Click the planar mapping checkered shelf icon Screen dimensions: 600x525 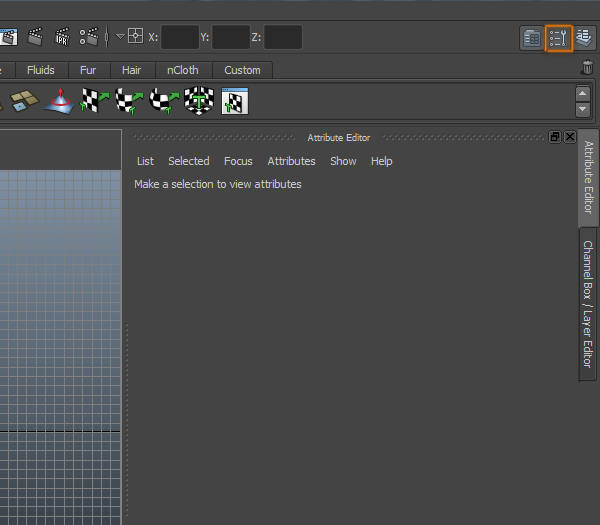95,101
